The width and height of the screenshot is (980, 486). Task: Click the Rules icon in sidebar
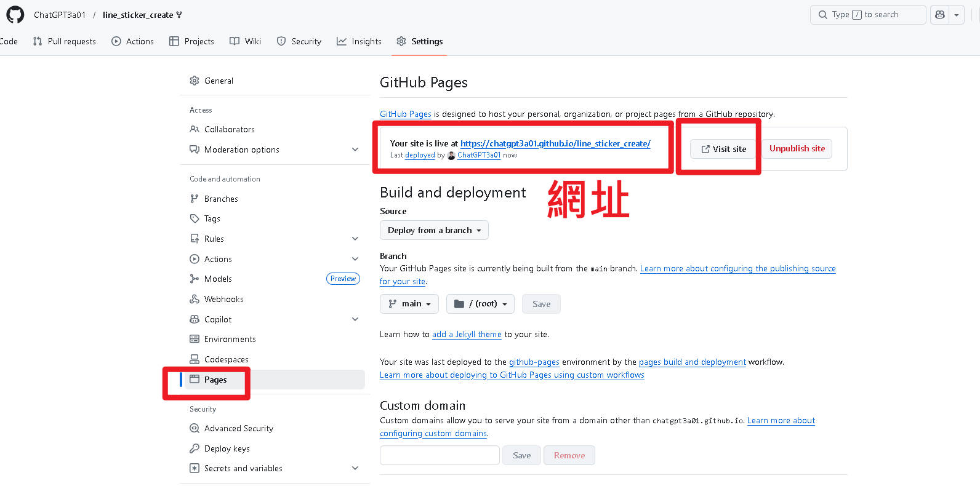(x=195, y=239)
